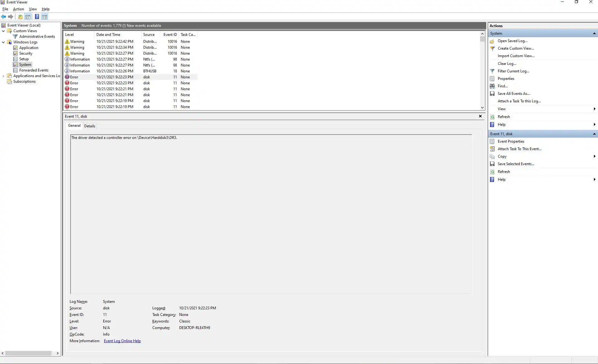The height and width of the screenshot is (364, 598).
Task: Close the Event 11 disk preview pane
Action: pyautogui.click(x=480, y=116)
